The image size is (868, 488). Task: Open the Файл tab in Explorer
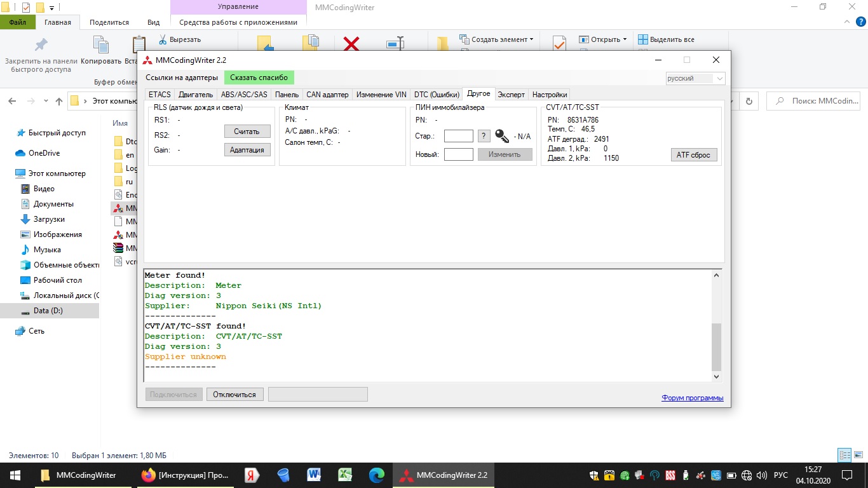[18, 22]
